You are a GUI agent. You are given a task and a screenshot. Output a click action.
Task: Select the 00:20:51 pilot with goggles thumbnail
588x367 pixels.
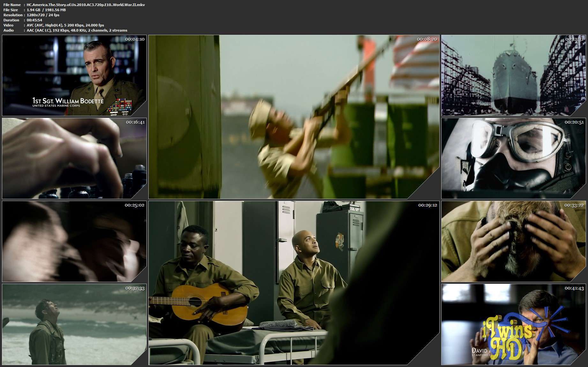click(x=514, y=158)
